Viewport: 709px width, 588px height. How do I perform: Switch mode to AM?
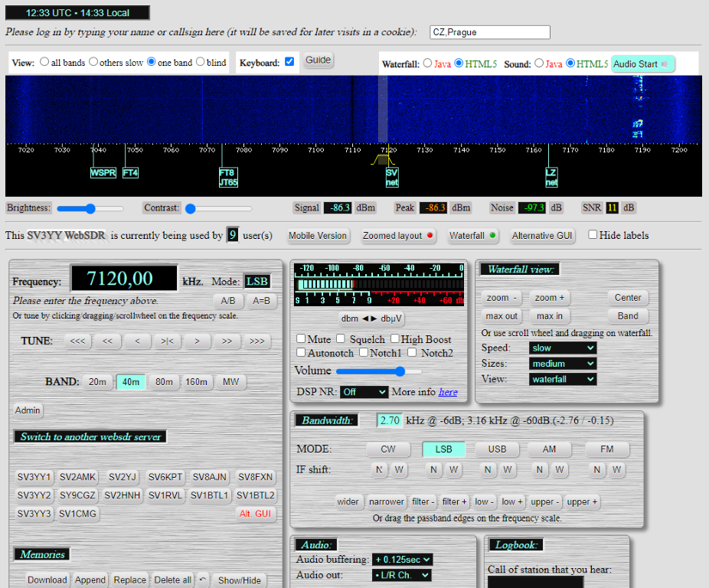549,449
